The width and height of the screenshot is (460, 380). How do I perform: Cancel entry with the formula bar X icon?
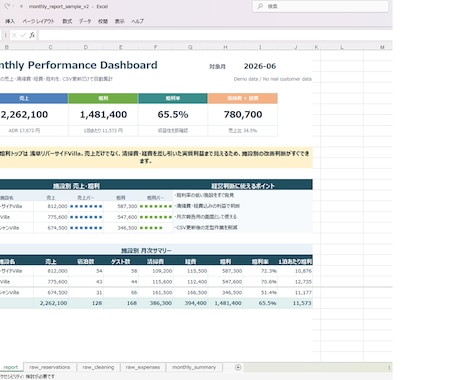(x=14, y=35)
